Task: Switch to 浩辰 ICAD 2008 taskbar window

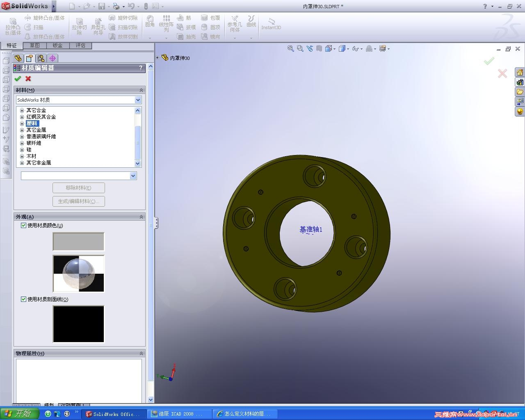Action: click(x=180, y=414)
